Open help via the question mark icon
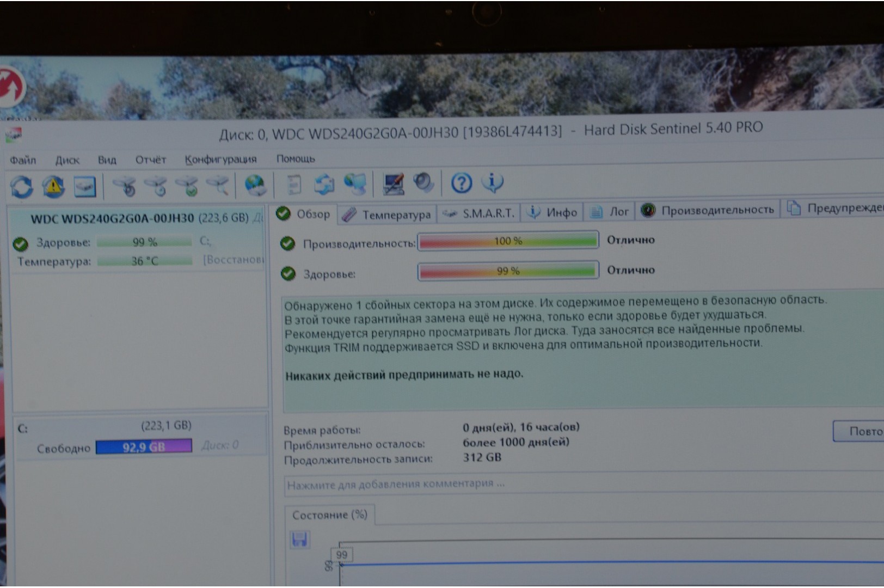 [x=462, y=183]
